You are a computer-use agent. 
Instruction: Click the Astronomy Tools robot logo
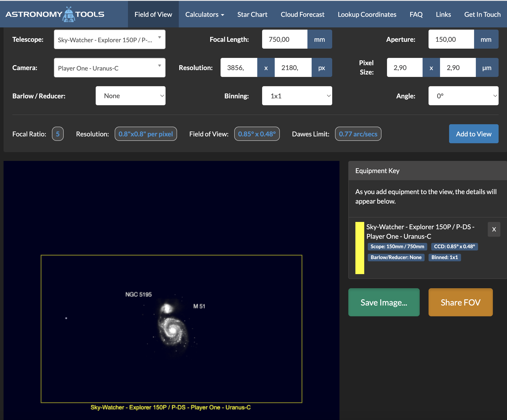[x=69, y=15]
